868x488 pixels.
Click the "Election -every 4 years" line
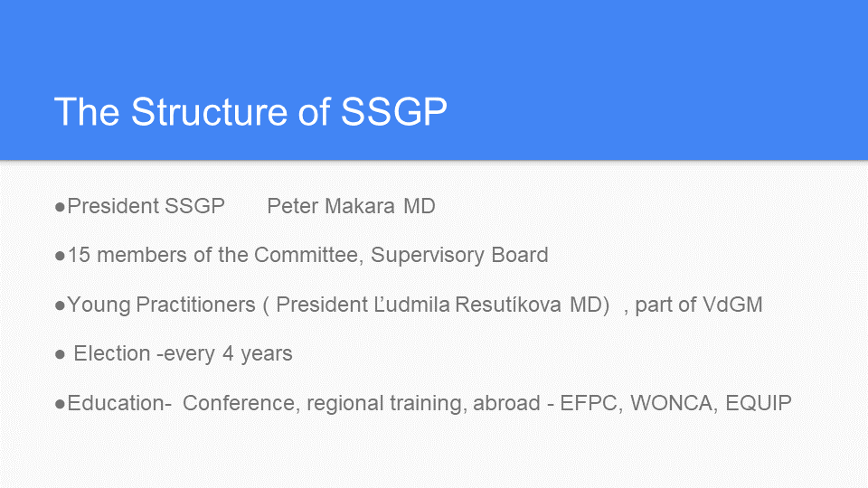point(183,353)
